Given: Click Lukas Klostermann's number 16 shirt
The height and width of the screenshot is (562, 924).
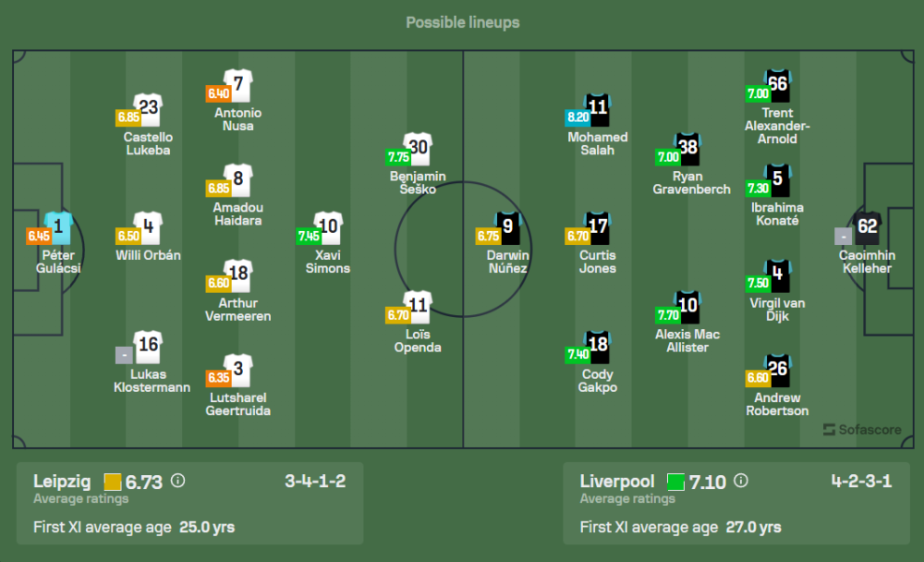Looking at the screenshot, I should (x=148, y=347).
